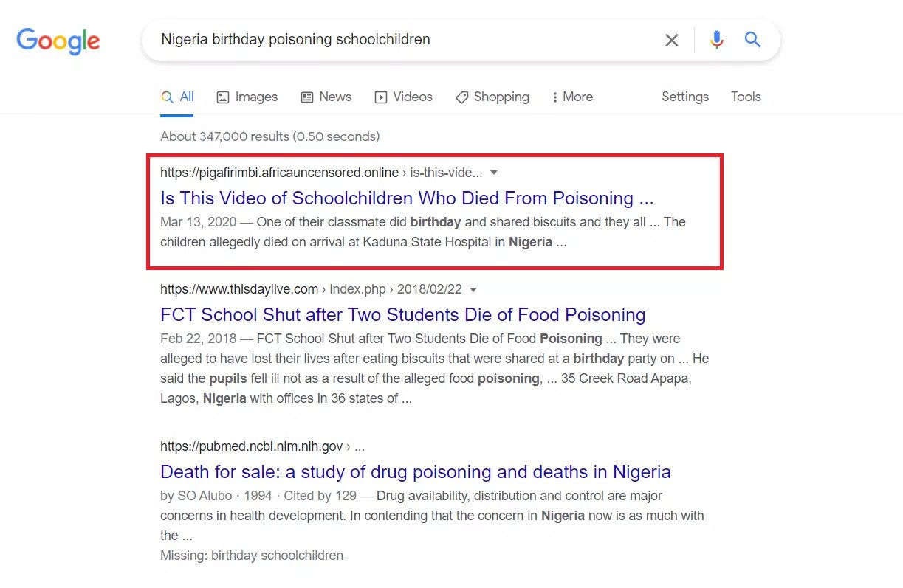
Task: Go to the Videos results tab
Action: pyautogui.click(x=403, y=97)
